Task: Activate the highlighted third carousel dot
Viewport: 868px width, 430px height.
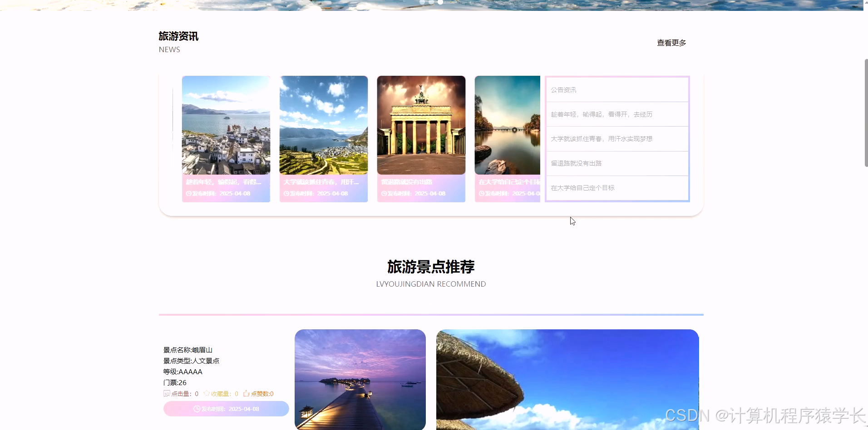Action: click(440, 2)
